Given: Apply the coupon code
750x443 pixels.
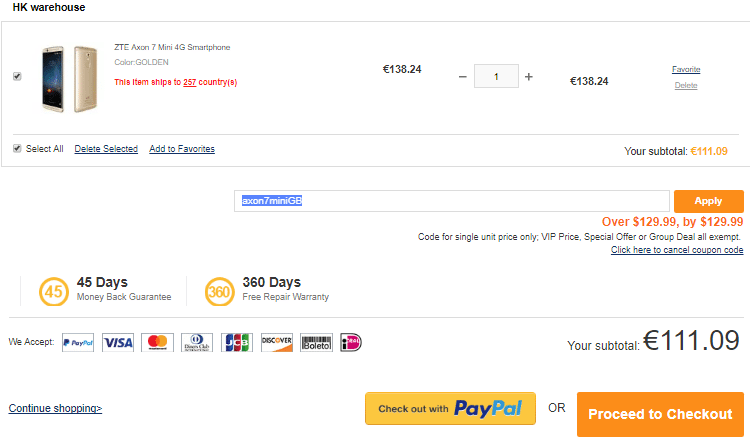Looking at the screenshot, I should click(x=708, y=201).
